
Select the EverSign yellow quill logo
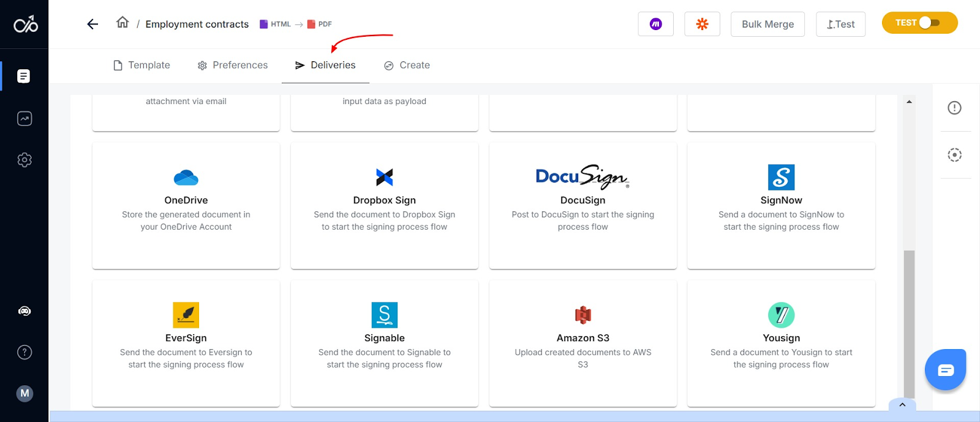pyautogui.click(x=186, y=315)
